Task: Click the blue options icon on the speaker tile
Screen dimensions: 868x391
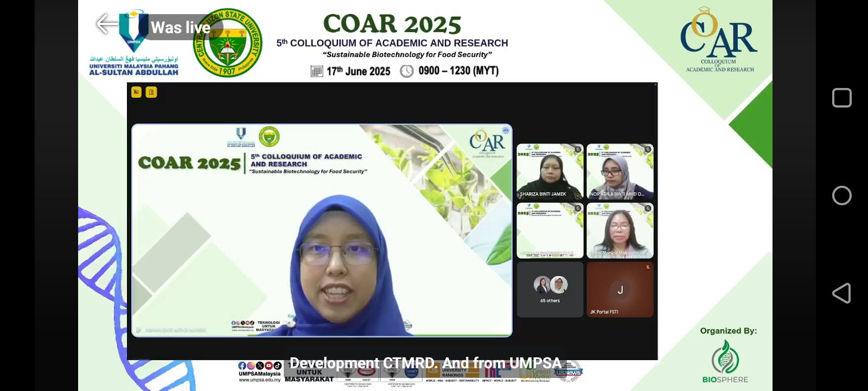Action: pyautogui.click(x=506, y=130)
